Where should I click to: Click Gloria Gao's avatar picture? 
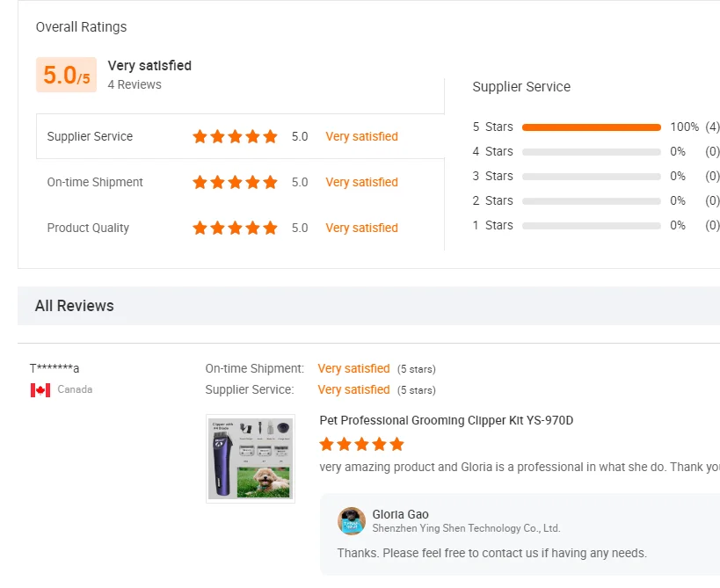pos(352,520)
